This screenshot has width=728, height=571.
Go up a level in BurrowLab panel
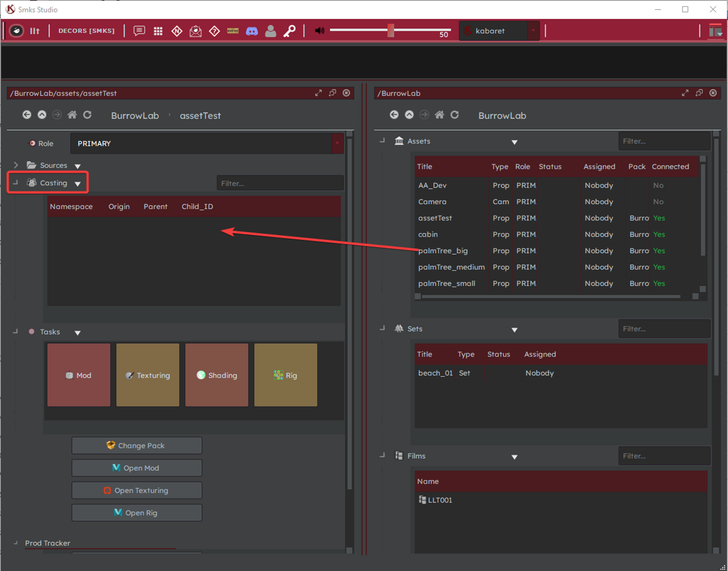[x=409, y=115]
